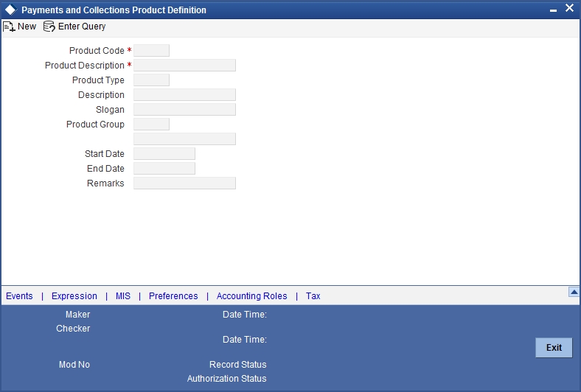Focus the unlabeled field below Product Group
581x392 pixels.
(184, 139)
